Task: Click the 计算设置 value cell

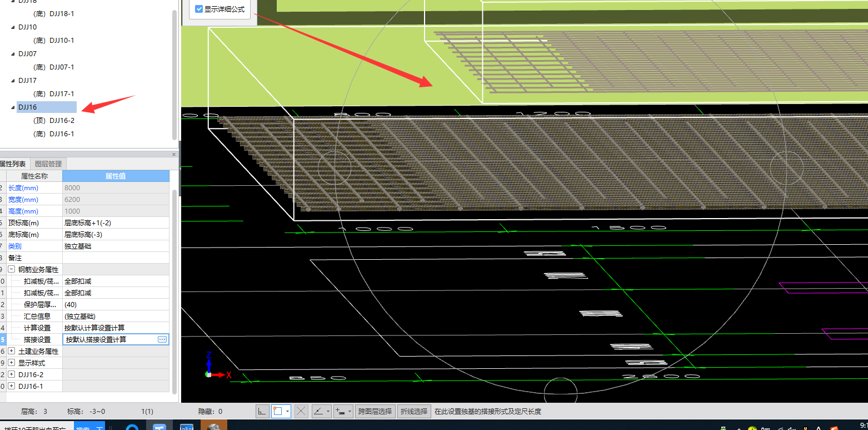Action: 116,328
